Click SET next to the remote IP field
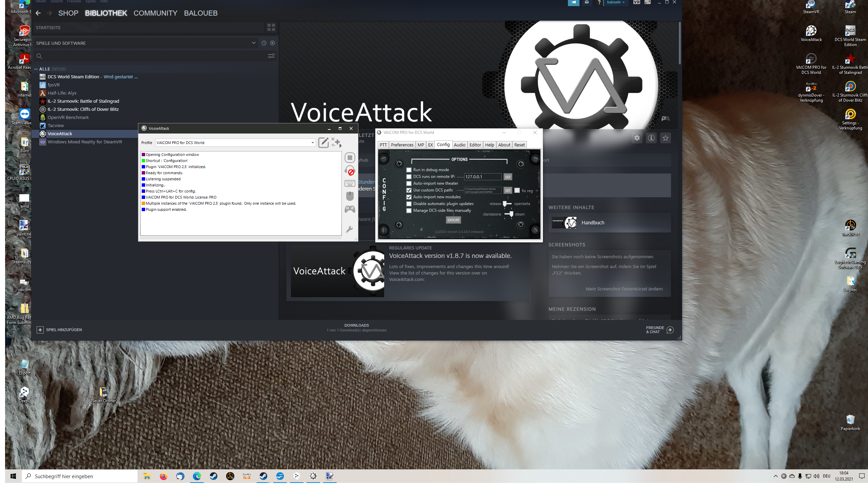Viewport: 868px width, 488px height. click(508, 177)
